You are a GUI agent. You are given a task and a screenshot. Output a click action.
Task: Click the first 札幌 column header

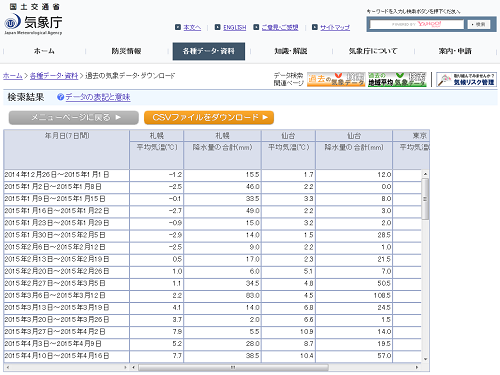[x=157, y=135]
